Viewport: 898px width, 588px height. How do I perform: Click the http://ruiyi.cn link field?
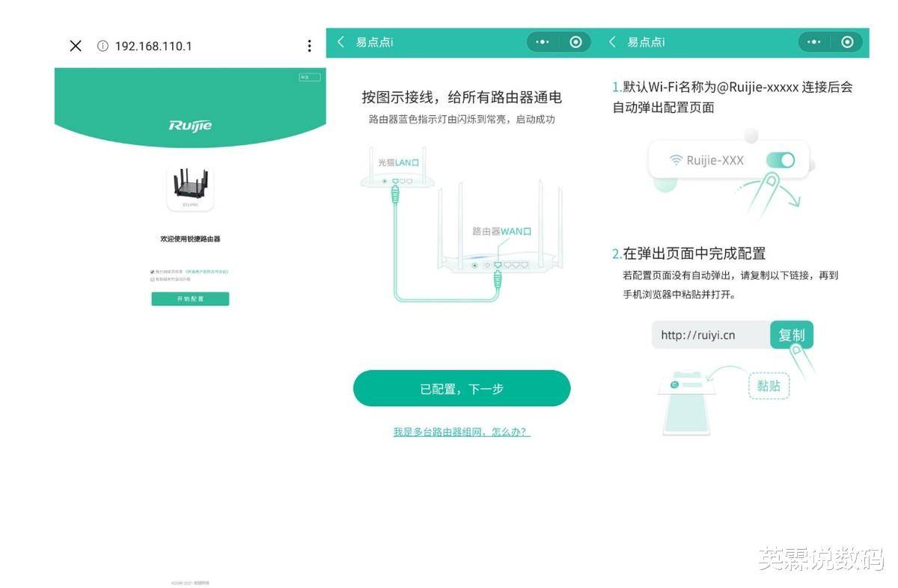coord(711,335)
